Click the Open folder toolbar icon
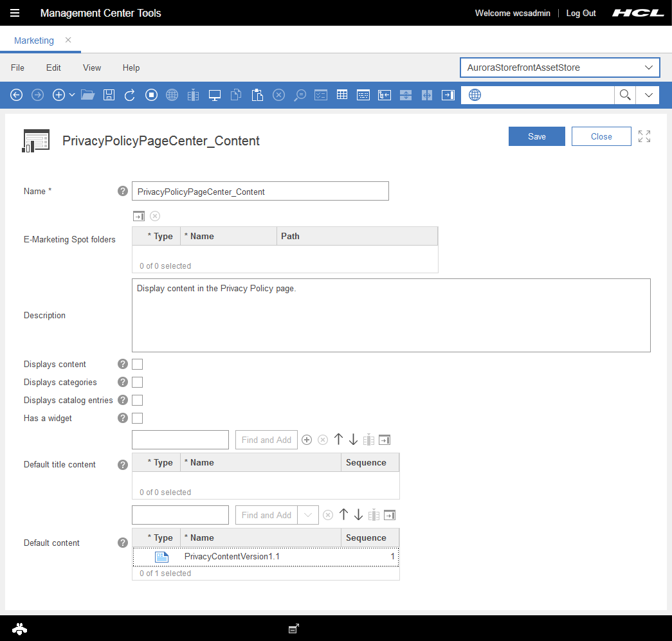Screen dimensions: 672x641 tap(88, 95)
